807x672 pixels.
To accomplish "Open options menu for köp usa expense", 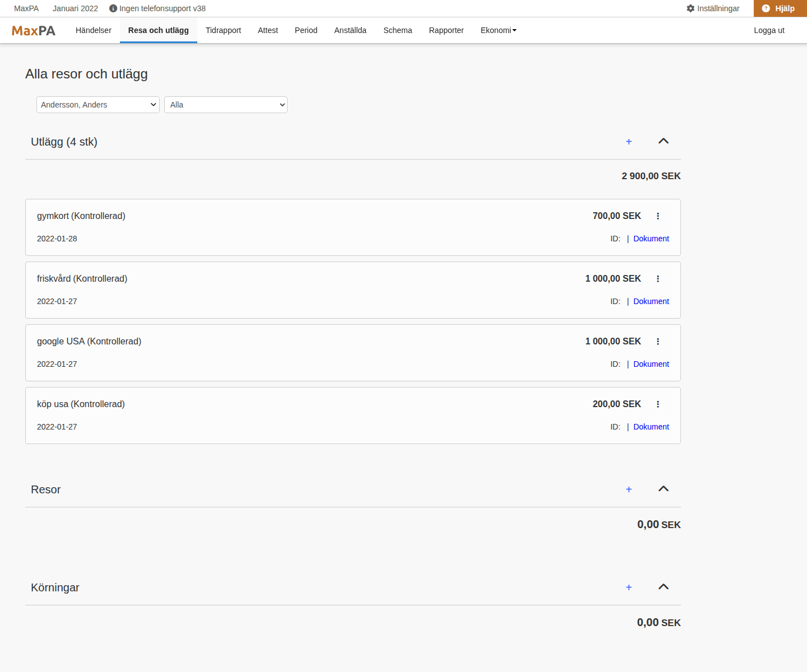I will pos(658,404).
